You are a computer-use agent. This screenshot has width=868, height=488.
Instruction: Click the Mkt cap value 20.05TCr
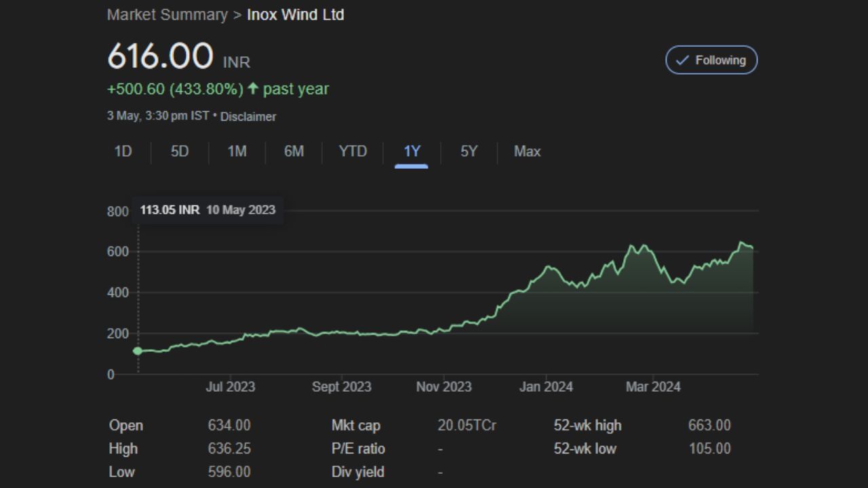click(x=467, y=426)
